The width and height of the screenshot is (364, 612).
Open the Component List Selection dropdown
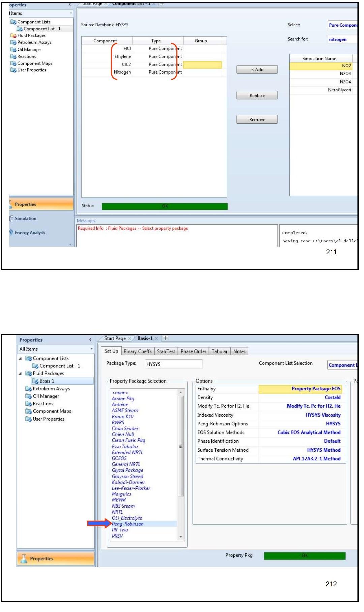342,365
